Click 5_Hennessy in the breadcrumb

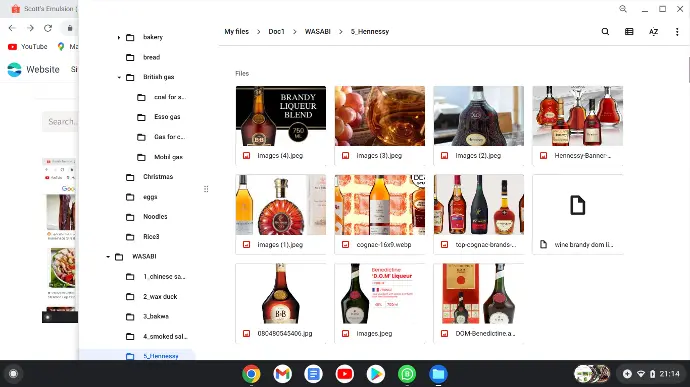point(370,32)
